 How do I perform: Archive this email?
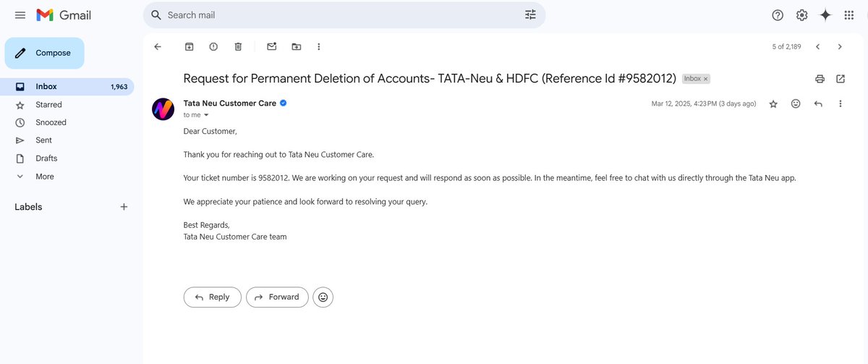189,46
